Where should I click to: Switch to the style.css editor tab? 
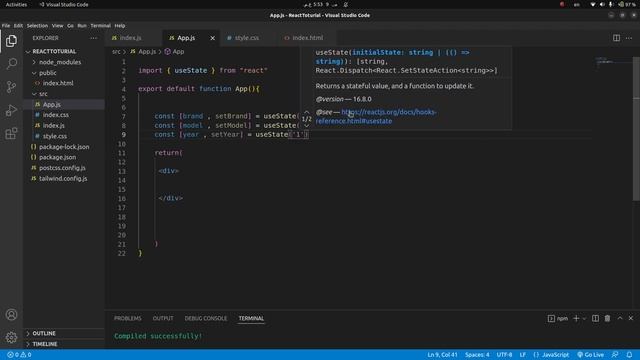[247, 38]
